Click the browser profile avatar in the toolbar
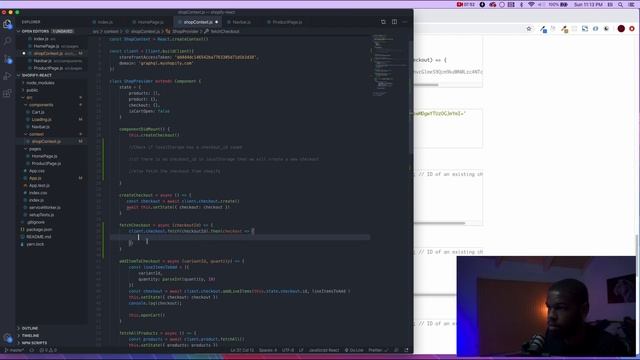The image size is (640, 360). click(x=621, y=29)
